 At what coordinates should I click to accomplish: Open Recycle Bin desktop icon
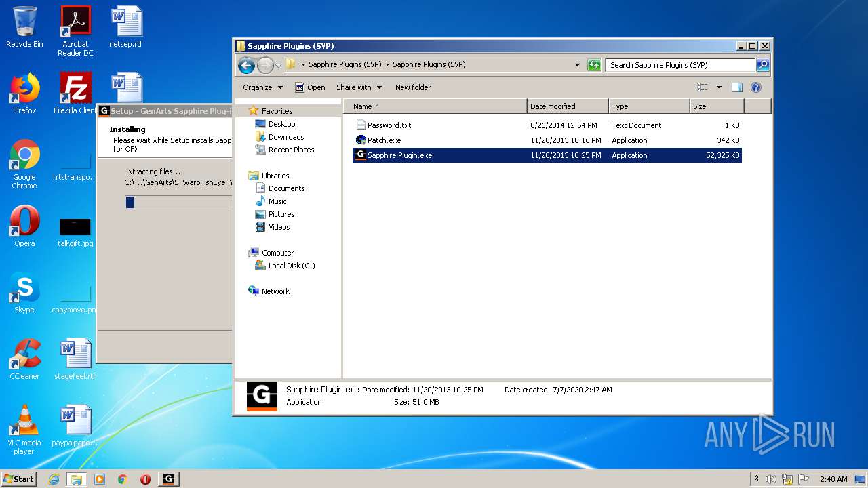24,27
